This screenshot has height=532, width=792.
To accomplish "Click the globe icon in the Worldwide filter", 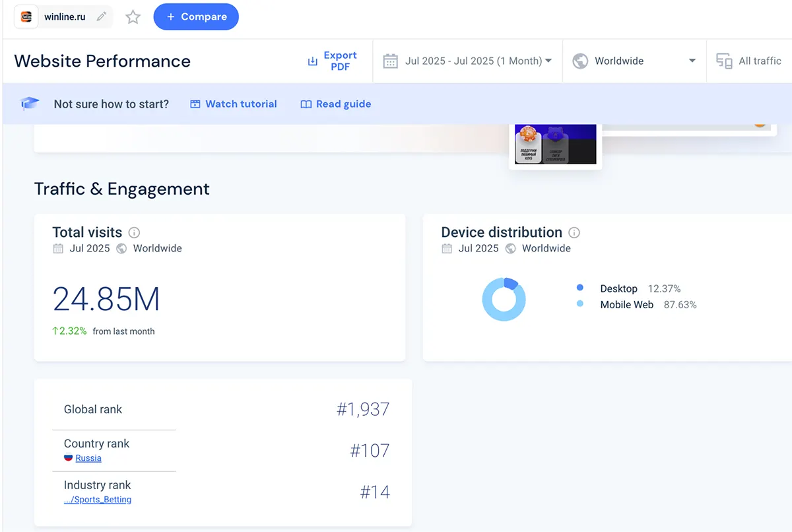I will 580,61.
